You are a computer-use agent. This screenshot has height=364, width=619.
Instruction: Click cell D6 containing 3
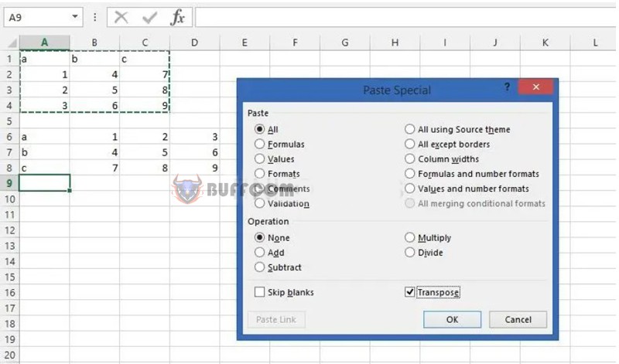click(195, 137)
